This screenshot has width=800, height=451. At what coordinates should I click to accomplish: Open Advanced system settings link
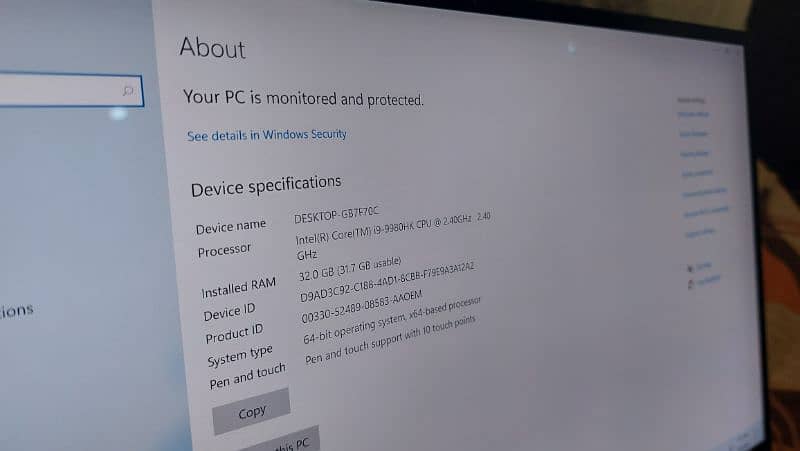click(x=705, y=192)
